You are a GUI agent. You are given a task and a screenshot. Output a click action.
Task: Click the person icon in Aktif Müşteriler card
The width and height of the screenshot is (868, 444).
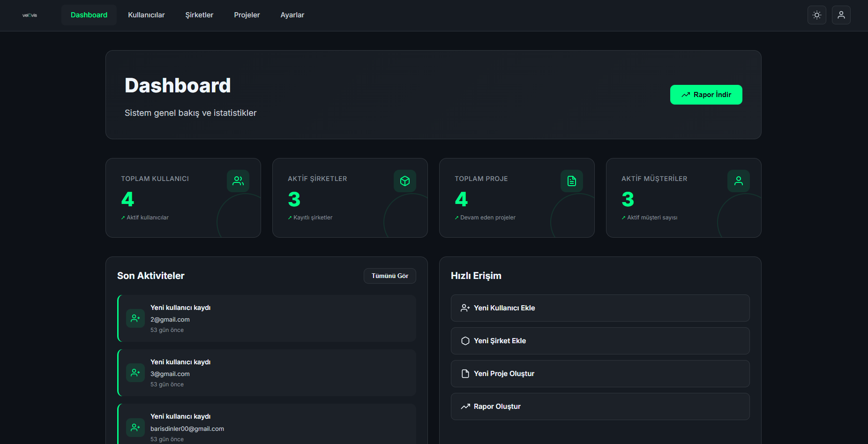(739, 181)
